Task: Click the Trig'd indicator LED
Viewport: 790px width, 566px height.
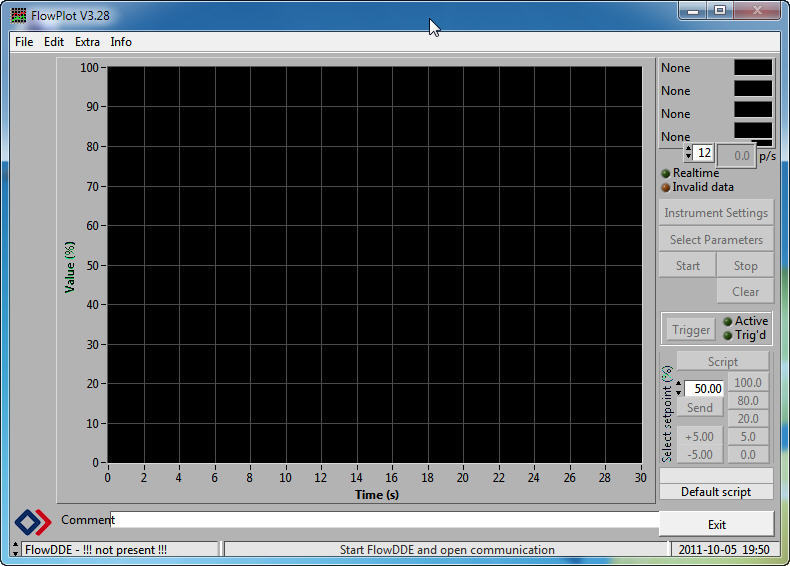Action: pyautogui.click(x=728, y=336)
